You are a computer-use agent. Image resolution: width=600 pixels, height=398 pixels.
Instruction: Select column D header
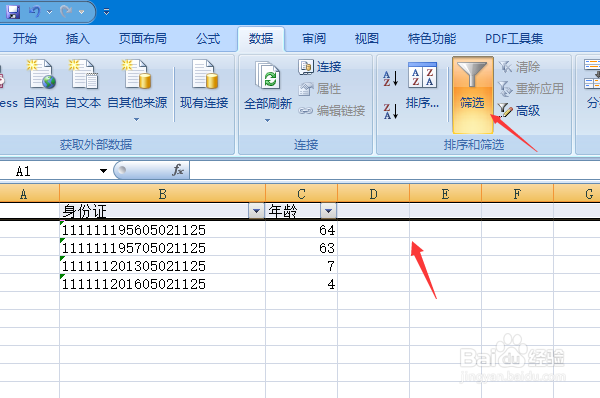(x=373, y=194)
